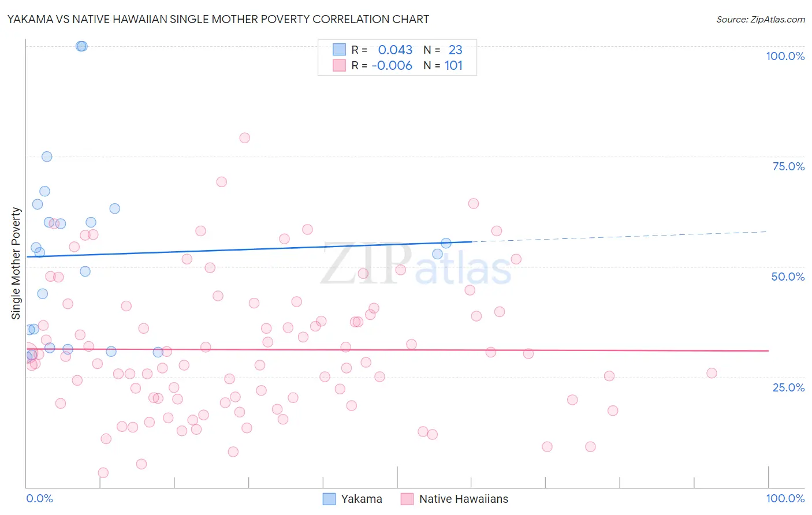
Task: Click the blue swatch in correlation box
Action: click(339, 50)
